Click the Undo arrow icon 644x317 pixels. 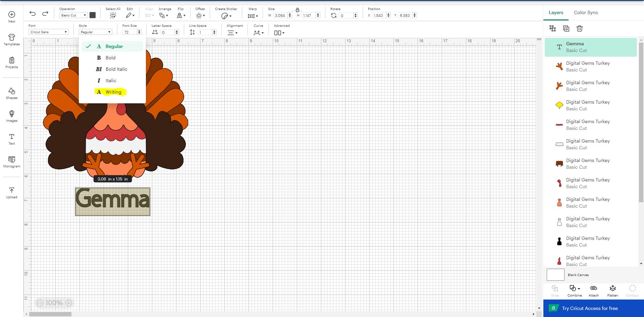[33, 13]
